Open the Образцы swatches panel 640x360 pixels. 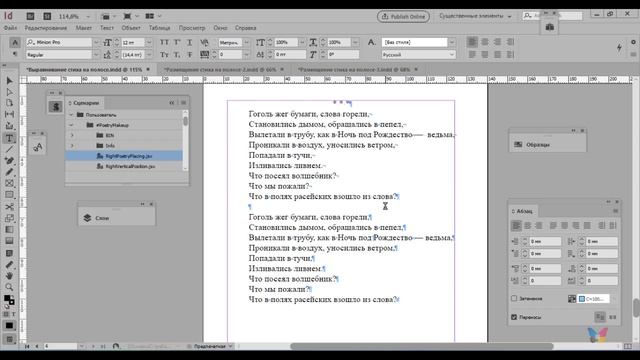[547, 144]
